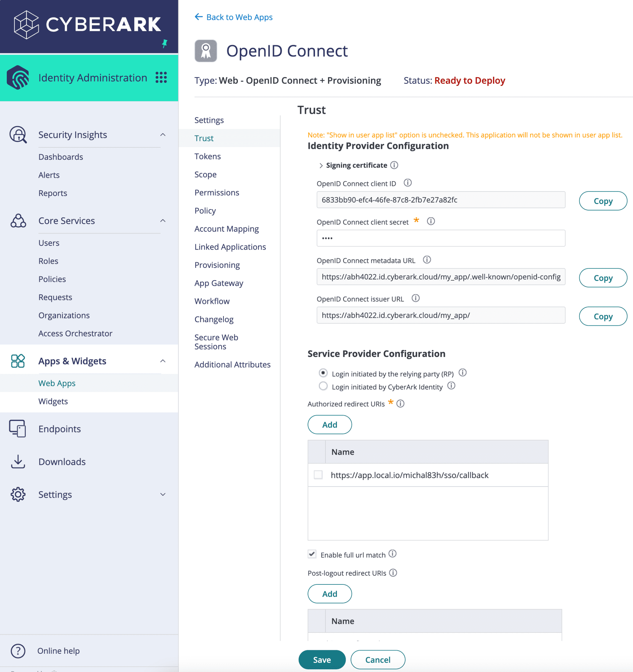633x672 pixels.
Task: Click the Online help question mark icon
Action: coord(18,651)
